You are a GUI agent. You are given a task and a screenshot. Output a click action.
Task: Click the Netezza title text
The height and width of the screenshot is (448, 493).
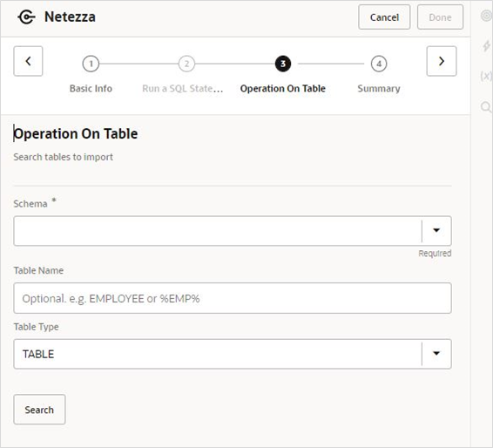tap(70, 17)
